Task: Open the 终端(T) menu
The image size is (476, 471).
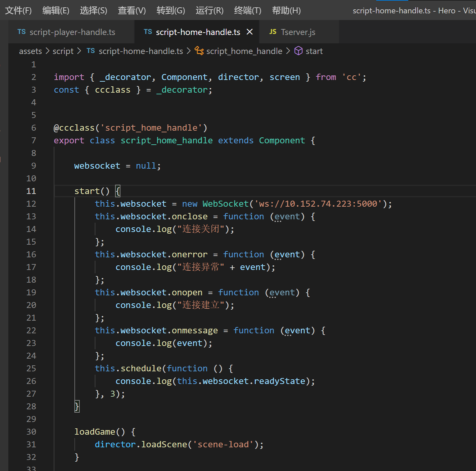Action: coord(248,11)
